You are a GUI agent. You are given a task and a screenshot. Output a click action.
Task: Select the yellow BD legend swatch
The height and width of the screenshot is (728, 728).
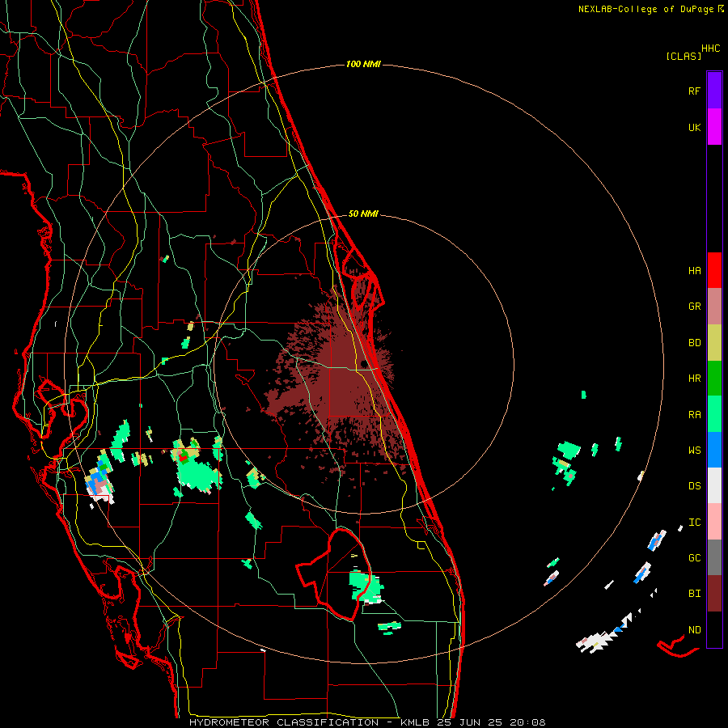point(714,343)
